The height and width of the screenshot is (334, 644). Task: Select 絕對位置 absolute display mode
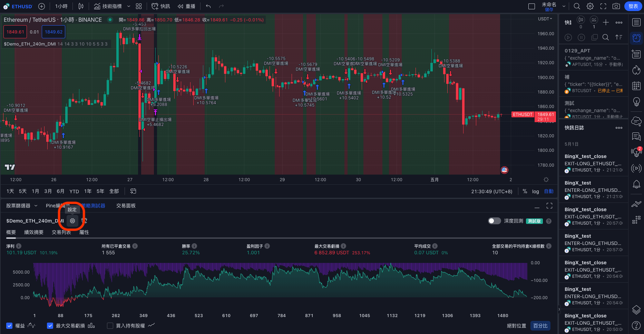click(x=516, y=326)
